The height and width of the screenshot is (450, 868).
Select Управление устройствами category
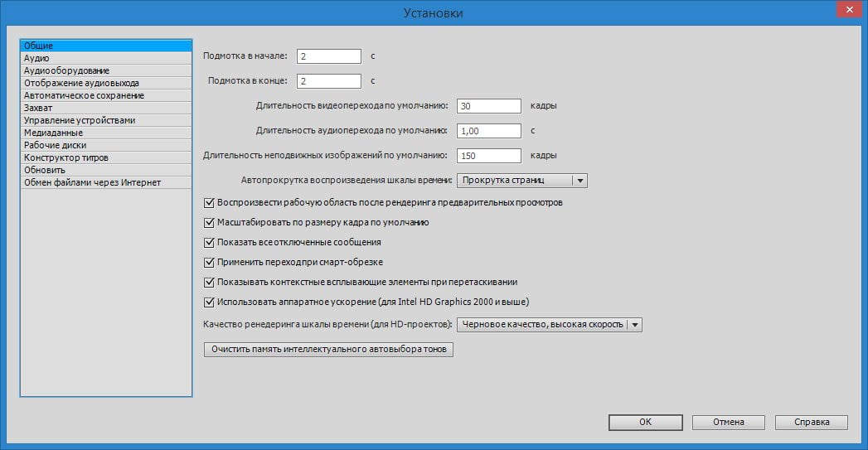coord(106,120)
